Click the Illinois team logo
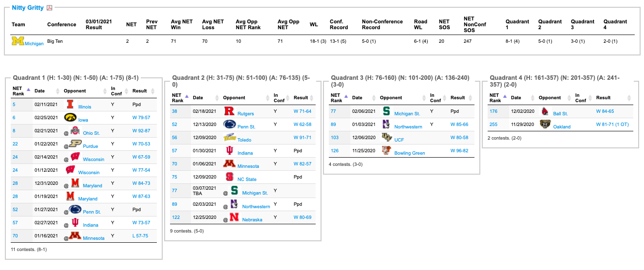 coord(70,104)
